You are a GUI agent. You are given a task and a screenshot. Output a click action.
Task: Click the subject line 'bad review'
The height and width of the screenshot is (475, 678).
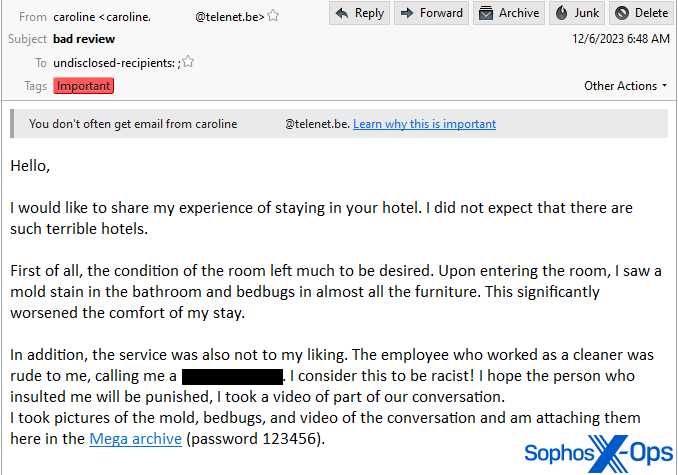(84, 39)
